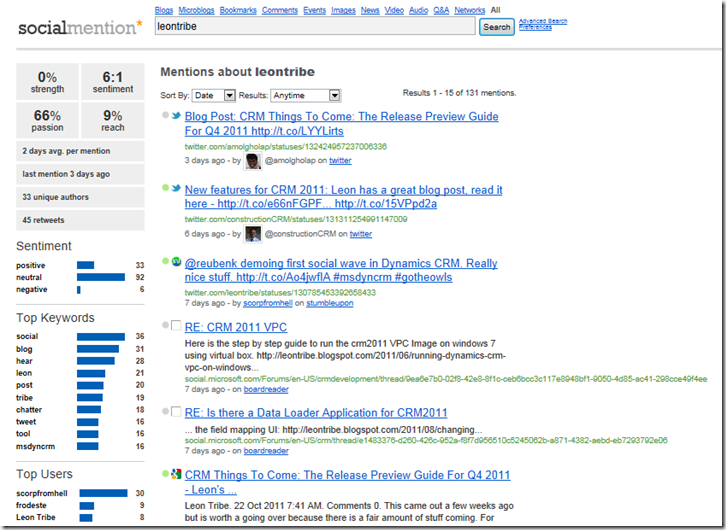The height and width of the screenshot is (530, 726).
Task: Select the Video tab
Action: pyautogui.click(x=394, y=10)
